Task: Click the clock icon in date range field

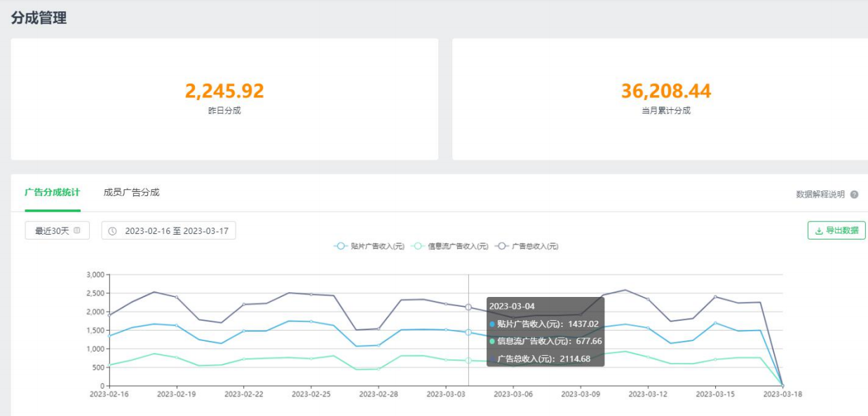Action: (x=112, y=231)
